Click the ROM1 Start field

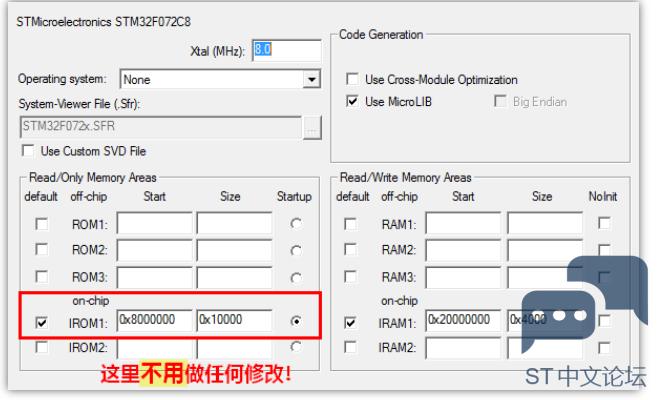pos(154,223)
